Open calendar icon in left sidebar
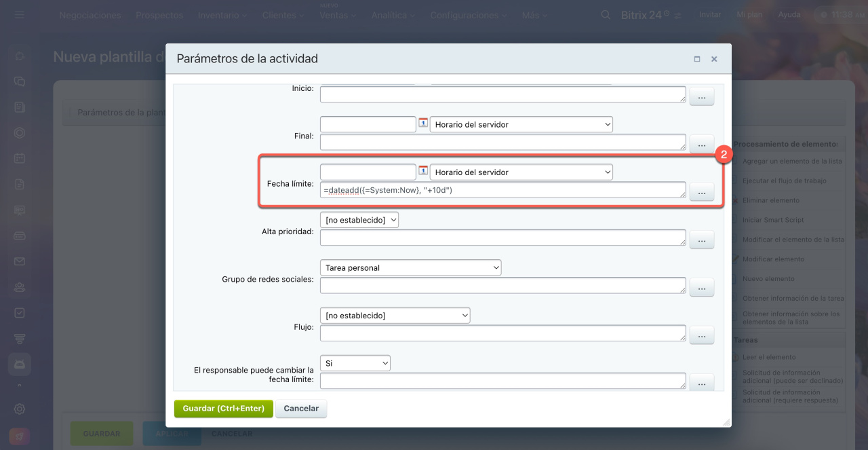The height and width of the screenshot is (450, 868). (x=20, y=158)
